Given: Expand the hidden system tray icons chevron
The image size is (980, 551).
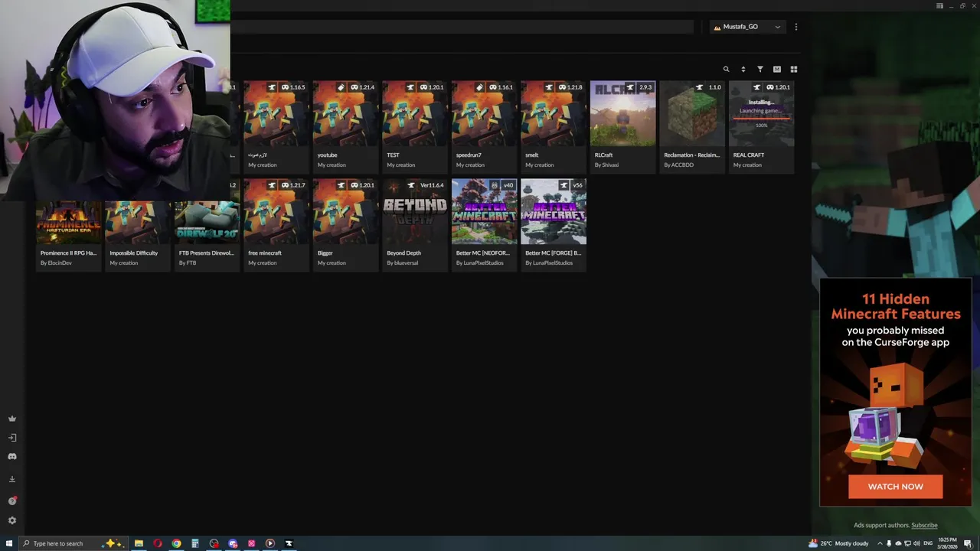Looking at the screenshot, I should click(879, 543).
